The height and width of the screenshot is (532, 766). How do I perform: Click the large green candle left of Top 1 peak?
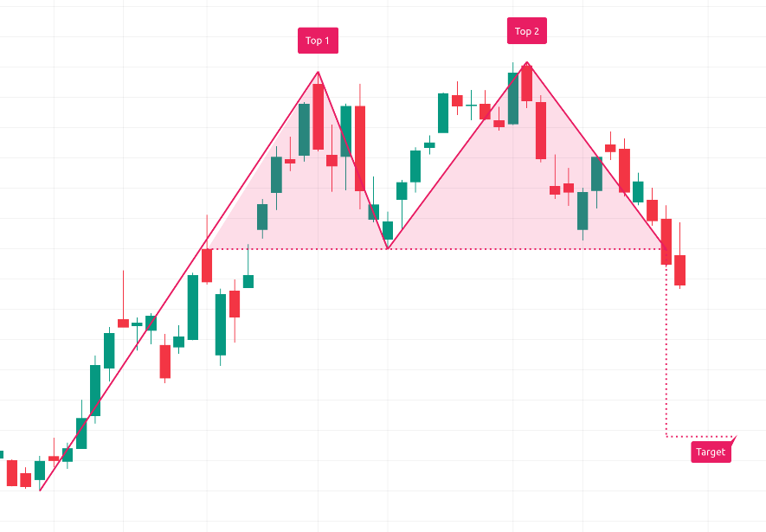(x=304, y=130)
